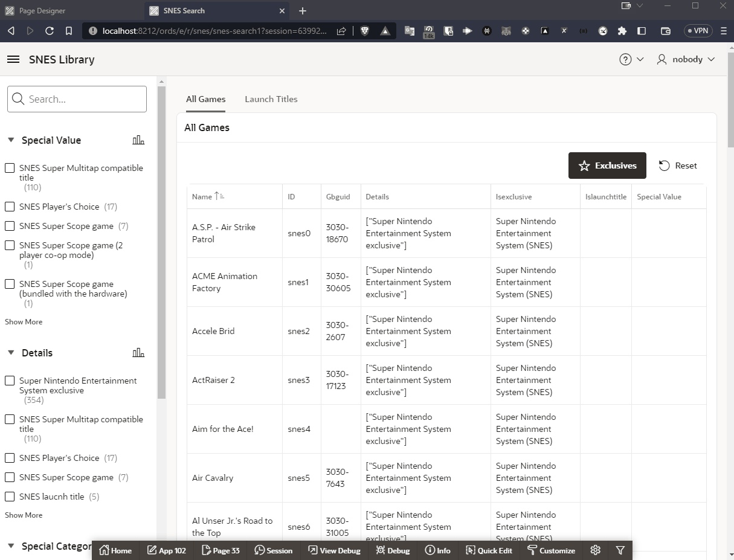This screenshot has height=560, width=734.
Task: Select the All Games tab
Action: click(205, 99)
